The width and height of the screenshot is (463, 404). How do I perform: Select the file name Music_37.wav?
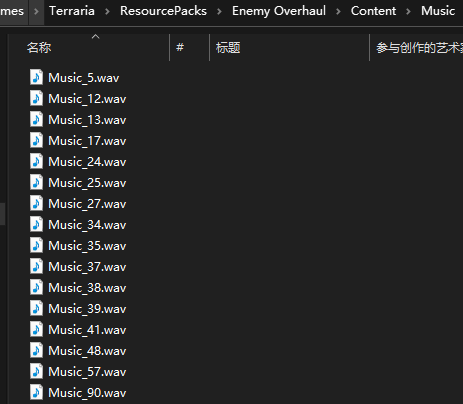click(87, 267)
